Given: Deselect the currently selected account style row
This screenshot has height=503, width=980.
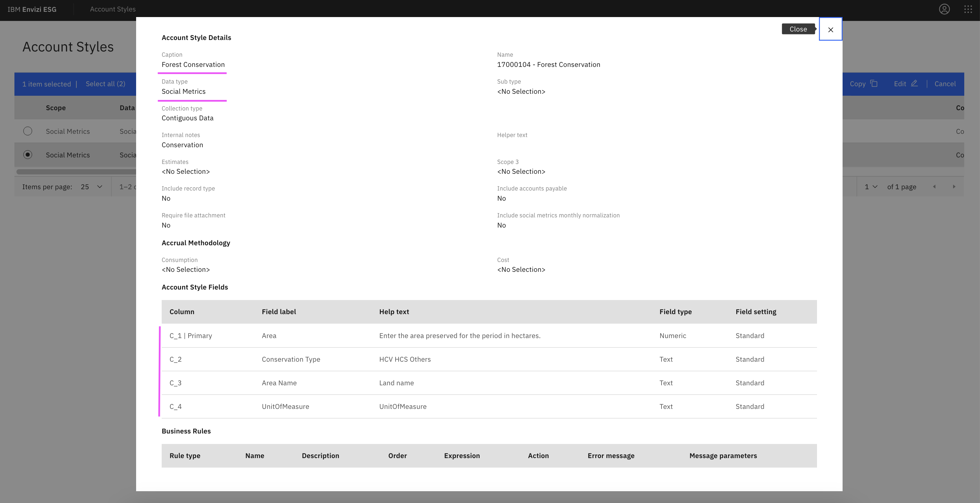Looking at the screenshot, I should coord(28,155).
